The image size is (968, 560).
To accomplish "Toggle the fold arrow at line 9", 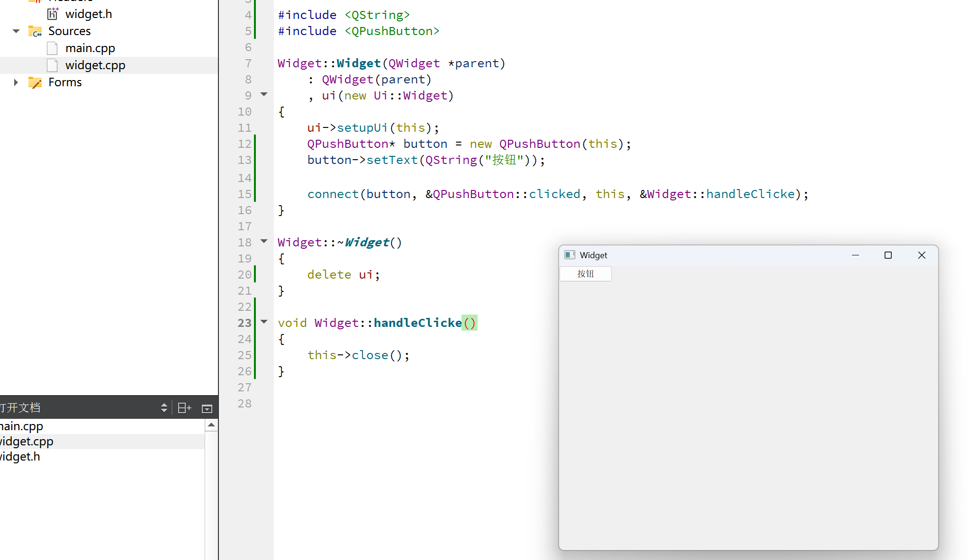I will (x=264, y=95).
